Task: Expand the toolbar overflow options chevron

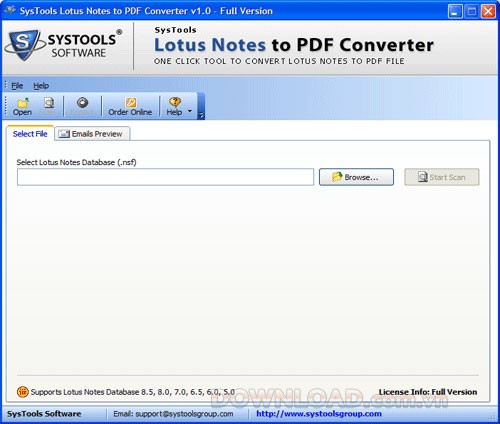Action: click(201, 115)
